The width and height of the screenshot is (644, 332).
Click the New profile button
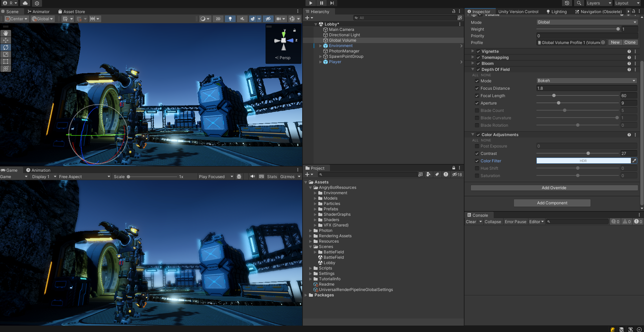(615, 42)
